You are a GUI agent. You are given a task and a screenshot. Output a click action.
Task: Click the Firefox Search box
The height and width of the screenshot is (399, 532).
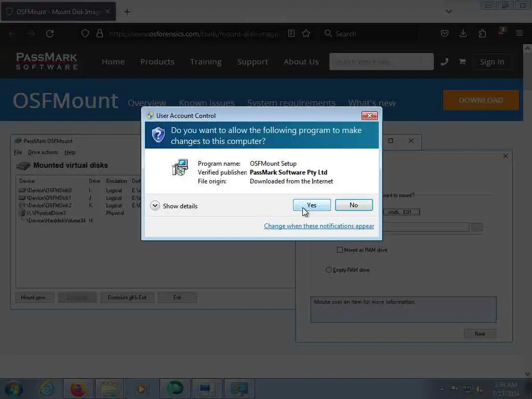370,34
